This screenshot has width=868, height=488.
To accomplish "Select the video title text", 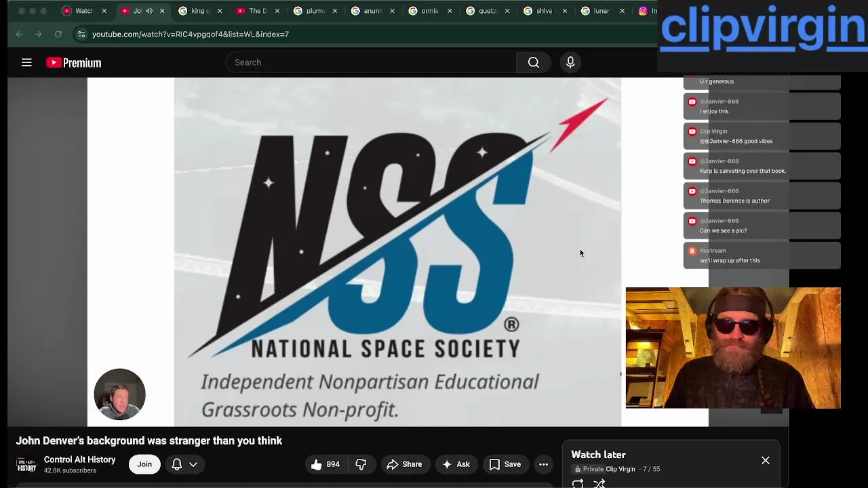I will [149, 441].
